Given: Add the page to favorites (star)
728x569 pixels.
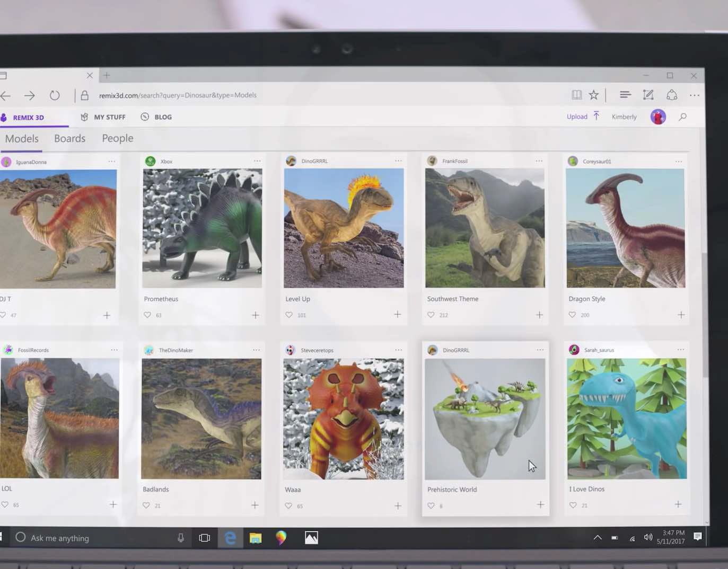Looking at the screenshot, I should [x=594, y=95].
